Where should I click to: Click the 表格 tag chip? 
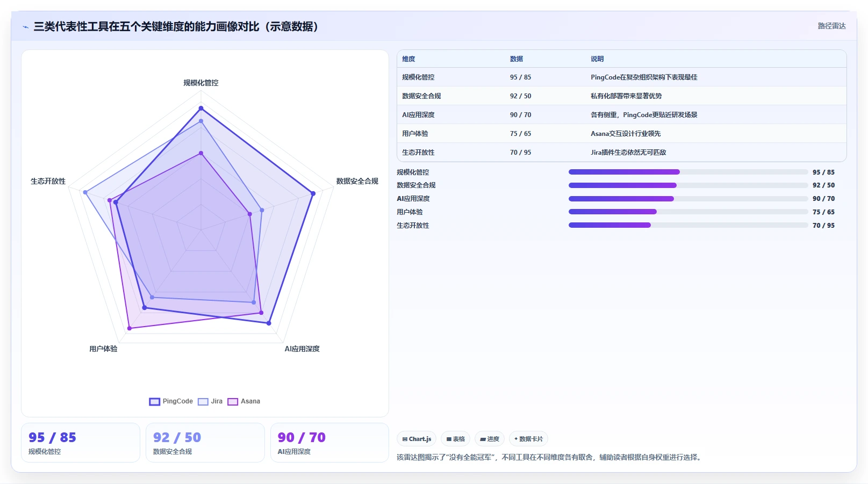[x=455, y=439]
